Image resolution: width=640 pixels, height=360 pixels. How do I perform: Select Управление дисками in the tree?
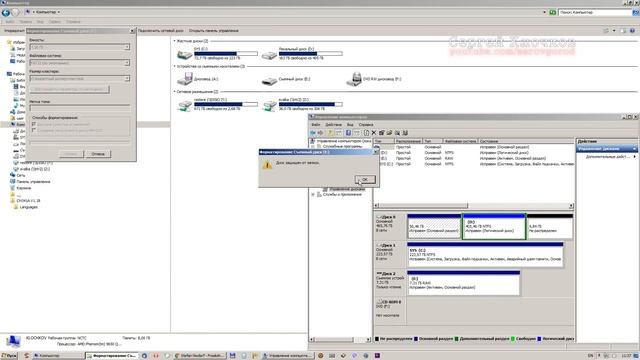coord(347,189)
